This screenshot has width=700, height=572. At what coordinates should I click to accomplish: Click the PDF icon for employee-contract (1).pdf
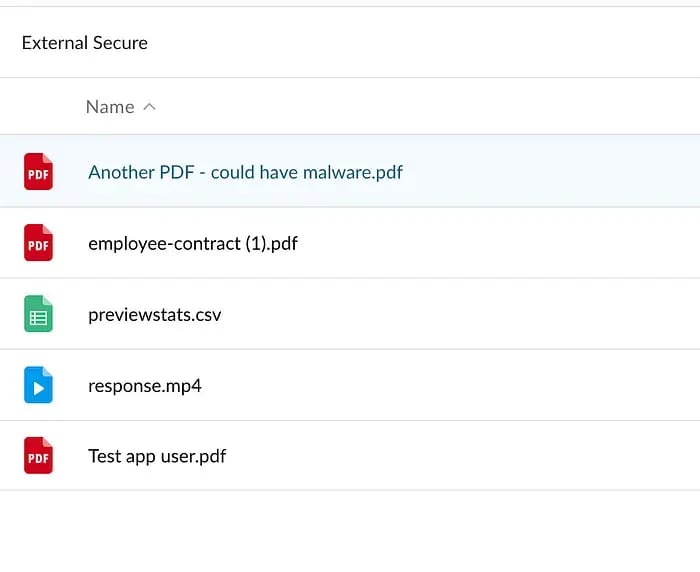[x=38, y=242]
